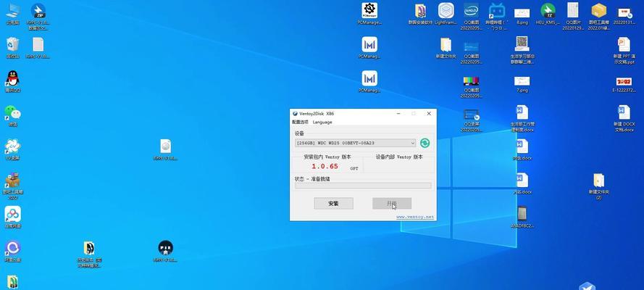Open the device selection dropdown in Ventoy
The image size is (644, 290).
[355, 143]
